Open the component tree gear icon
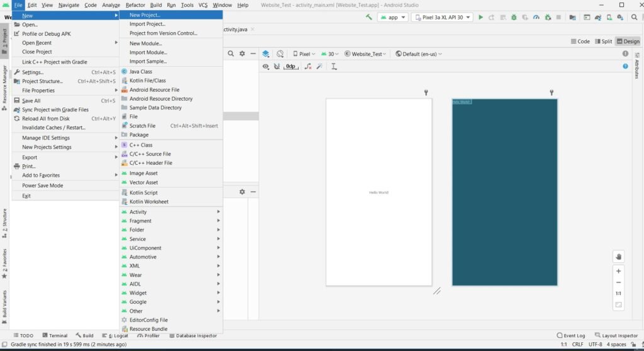644x351 pixels. click(242, 192)
